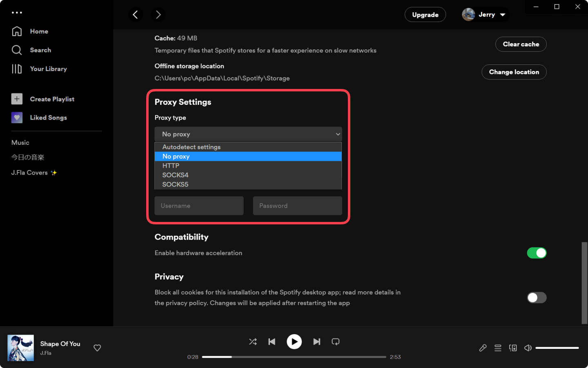Open J.Fla artist link in player
The height and width of the screenshot is (368, 588).
click(x=46, y=353)
